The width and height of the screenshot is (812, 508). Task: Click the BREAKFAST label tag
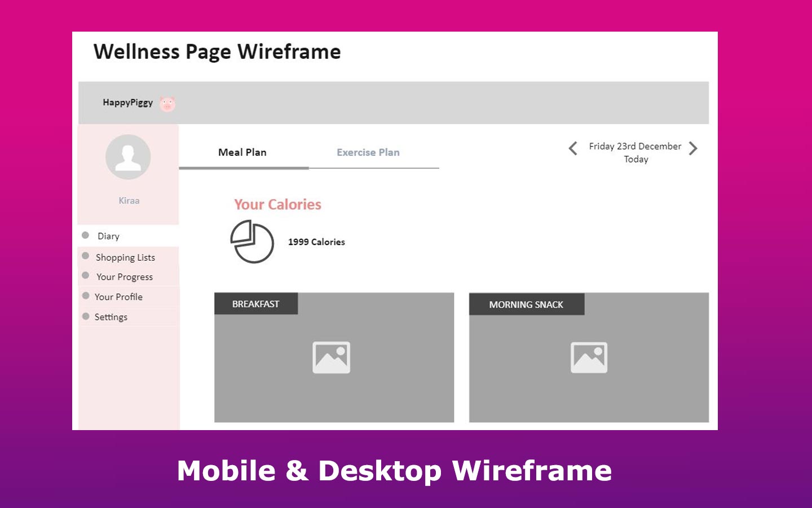click(x=256, y=304)
